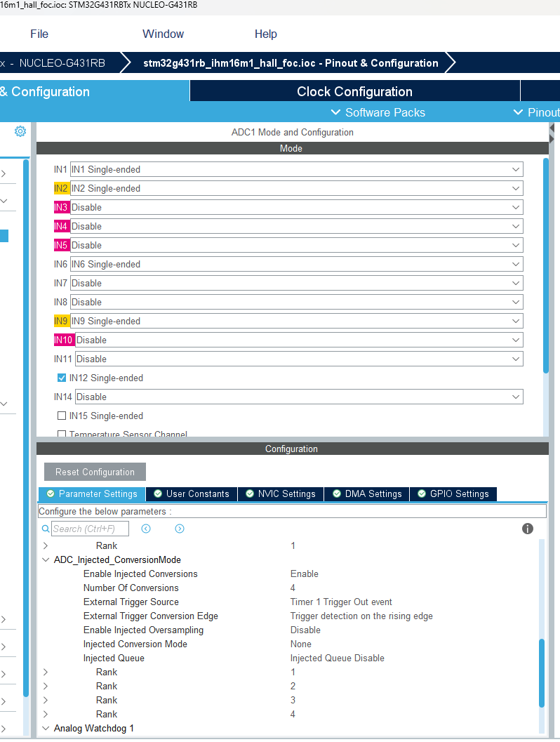Click the gear settings icon in left panel
The width and height of the screenshot is (560, 742).
coord(20,131)
